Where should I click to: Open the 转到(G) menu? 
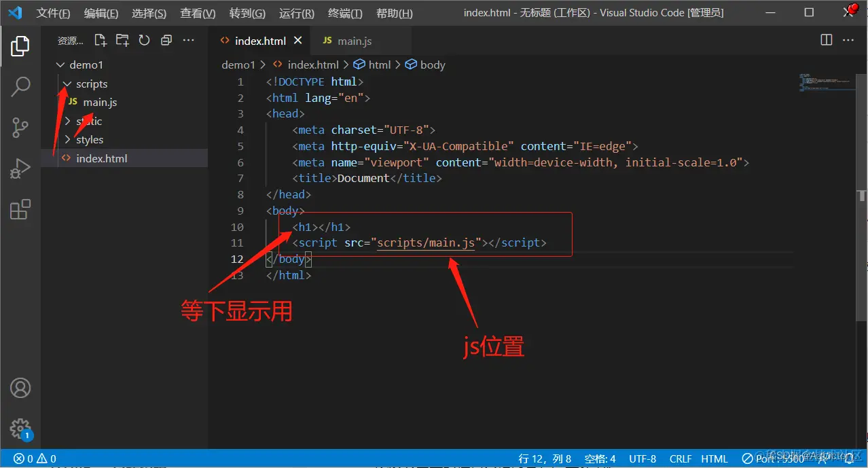[247, 13]
